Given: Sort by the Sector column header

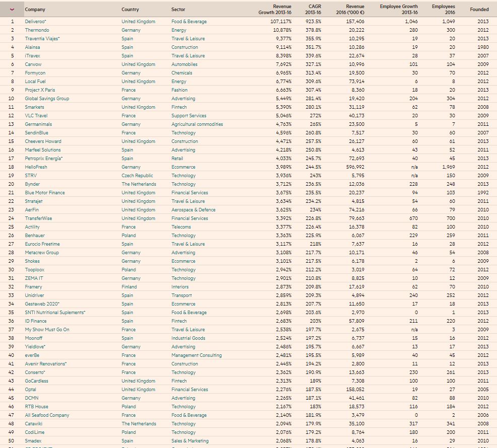Looking at the screenshot, I should pyautogui.click(x=178, y=10).
